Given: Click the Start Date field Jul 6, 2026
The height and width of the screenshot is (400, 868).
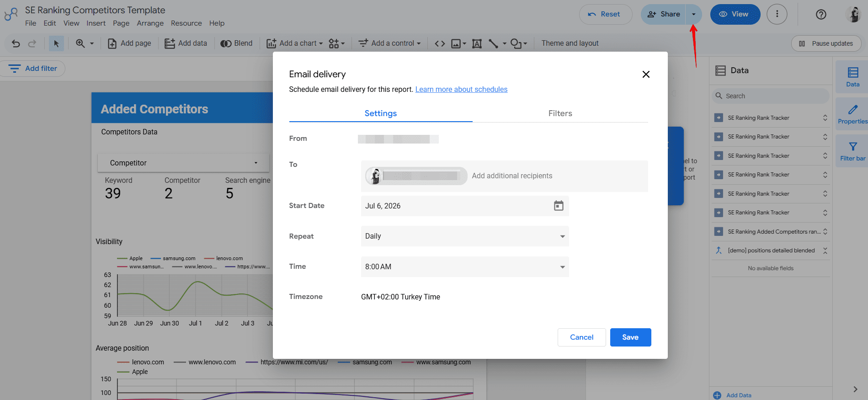Looking at the screenshot, I should [x=465, y=206].
